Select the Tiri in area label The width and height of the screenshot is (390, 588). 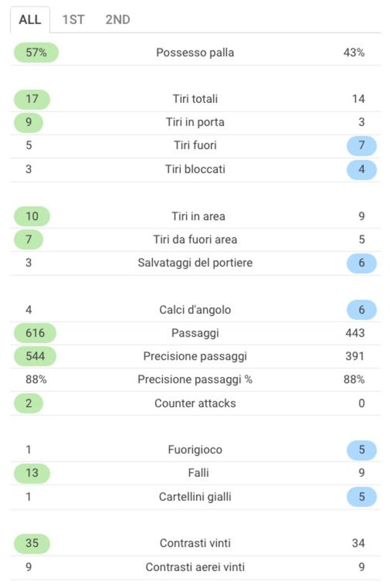(198, 216)
